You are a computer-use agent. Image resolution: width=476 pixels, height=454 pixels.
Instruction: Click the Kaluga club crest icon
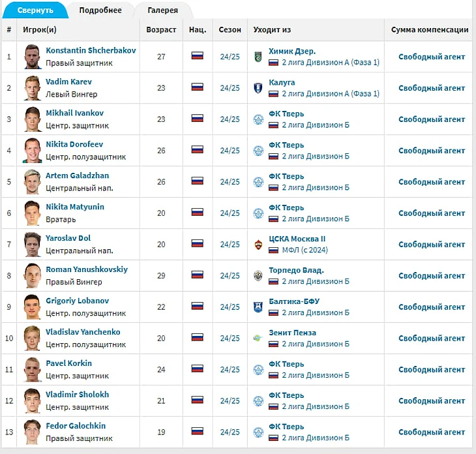258,88
